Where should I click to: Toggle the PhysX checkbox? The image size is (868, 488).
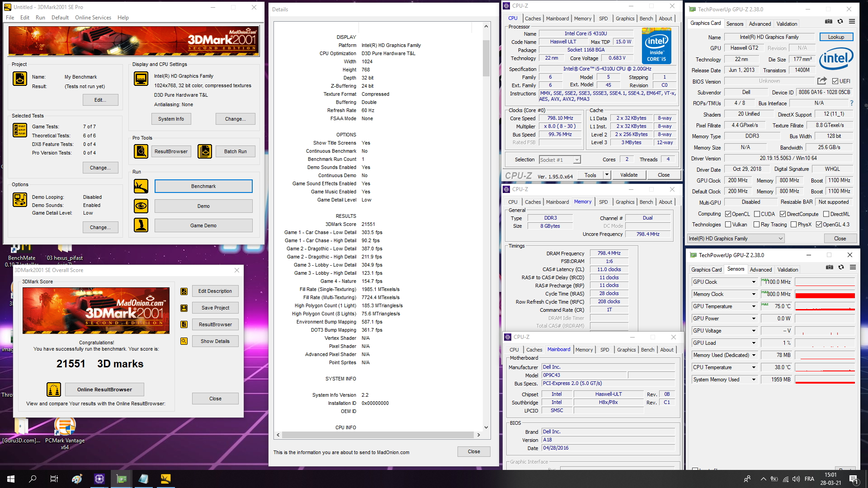pyautogui.click(x=793, y=225)
